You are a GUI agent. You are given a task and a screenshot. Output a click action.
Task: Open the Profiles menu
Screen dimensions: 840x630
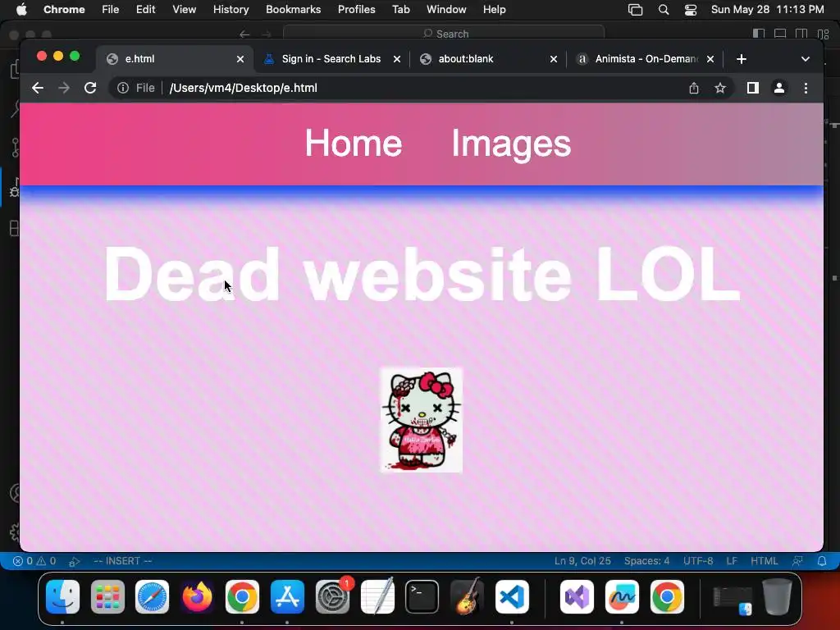[356, 10]
